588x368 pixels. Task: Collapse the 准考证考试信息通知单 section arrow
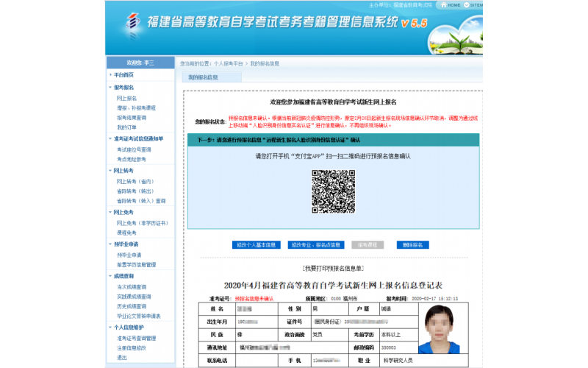tap(110, 138)
